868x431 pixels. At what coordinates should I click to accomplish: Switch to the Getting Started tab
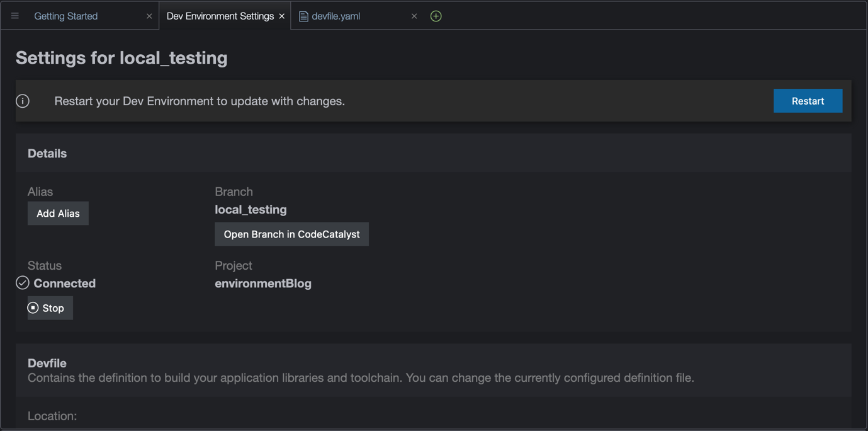point(65,16)
